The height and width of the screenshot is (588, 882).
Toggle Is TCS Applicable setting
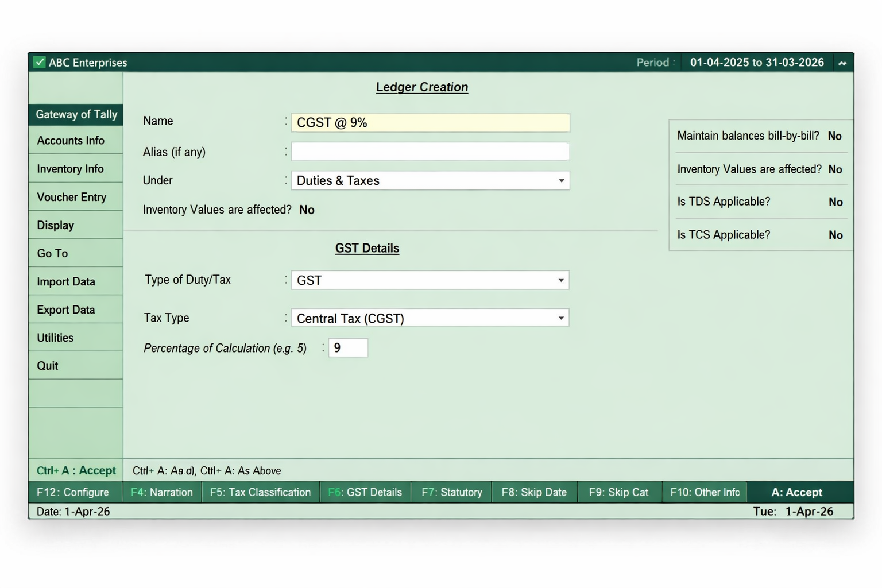tap(835, 234)
